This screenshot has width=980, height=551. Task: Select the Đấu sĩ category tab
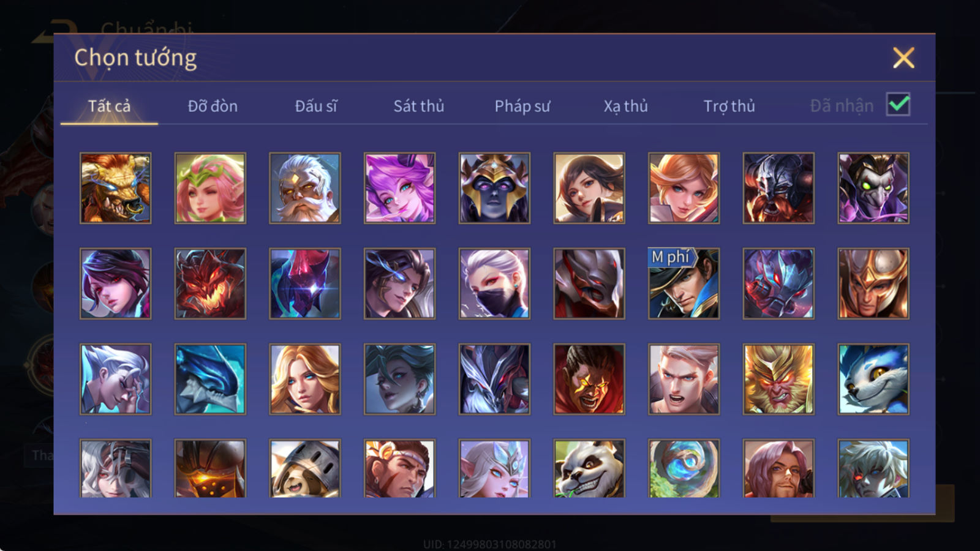coord(316,106)
